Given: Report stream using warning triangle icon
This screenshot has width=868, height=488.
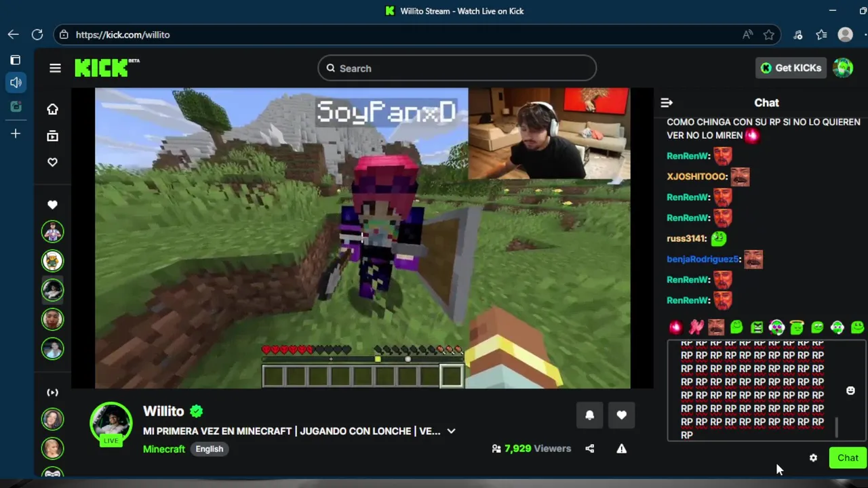Looking at the screenshot, I should [x=621, y=449].
